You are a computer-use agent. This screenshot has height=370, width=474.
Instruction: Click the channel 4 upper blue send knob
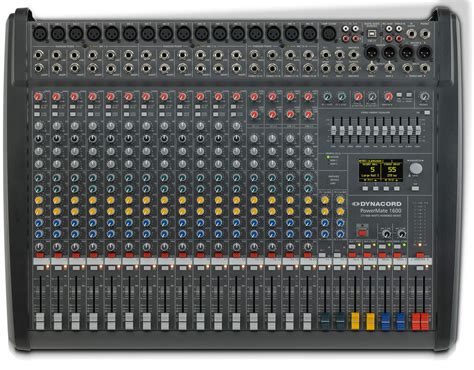coord(93,223)
